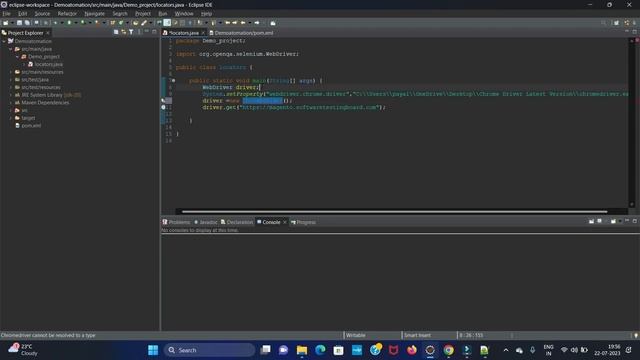Viewport: 640px width, 360px height.
Task: Switch to the Progress tab
Action: (303, 222)
